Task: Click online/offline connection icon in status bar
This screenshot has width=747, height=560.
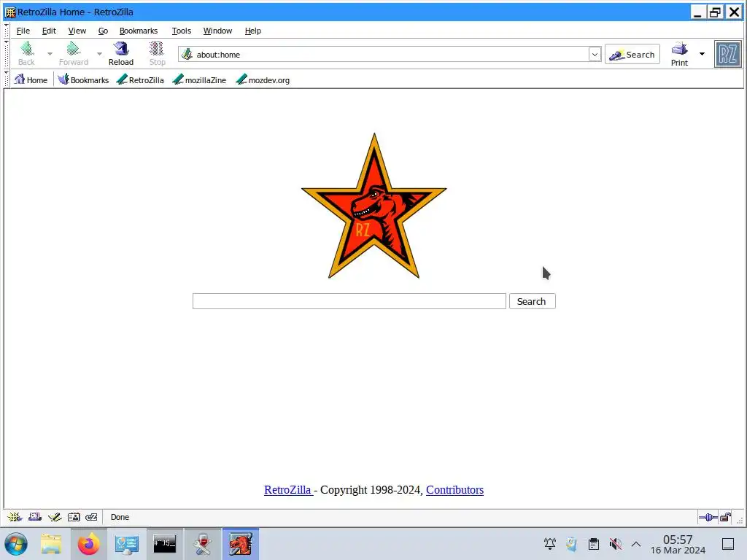Action: (708, 517)
